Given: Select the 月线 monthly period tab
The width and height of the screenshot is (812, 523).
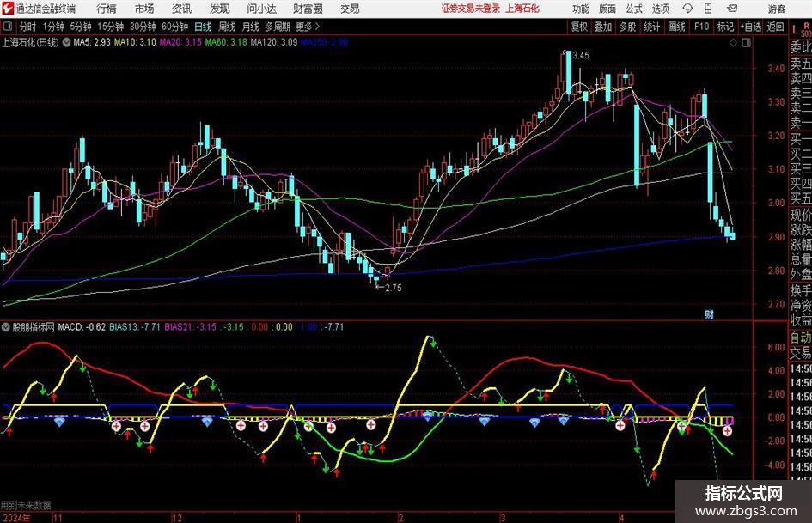Looking at the screenshot, I should click(x=250, y=27).
